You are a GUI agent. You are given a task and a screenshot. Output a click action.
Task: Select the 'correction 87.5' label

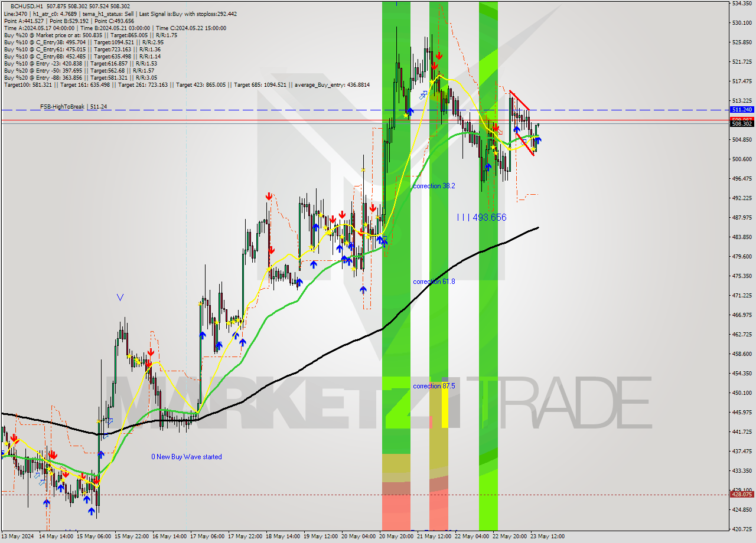(434, 386)
